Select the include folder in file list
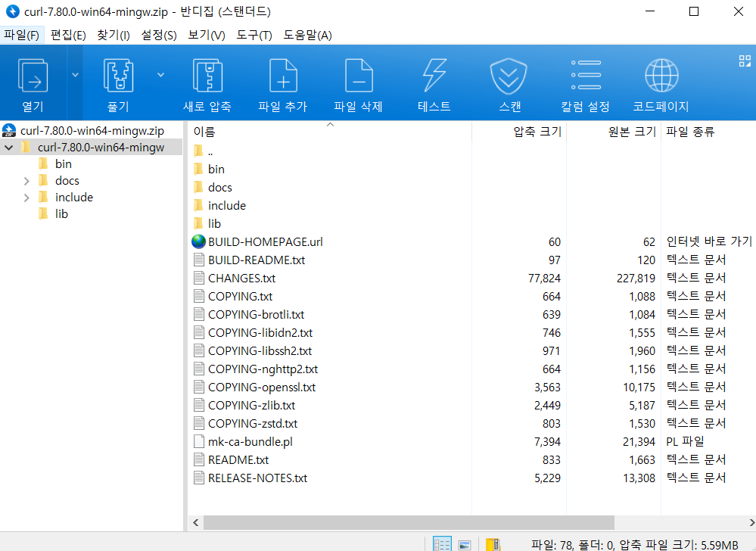 click(226, 205)
